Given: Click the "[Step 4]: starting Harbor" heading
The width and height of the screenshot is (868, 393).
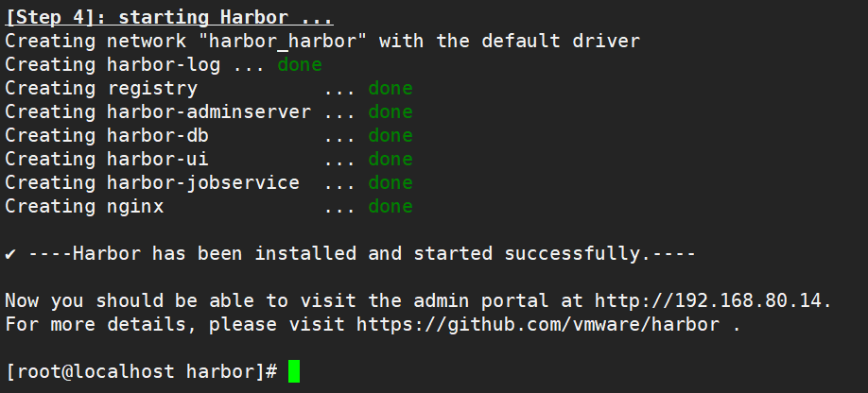Looking at the screenshot, I should [x=170, y=18].
